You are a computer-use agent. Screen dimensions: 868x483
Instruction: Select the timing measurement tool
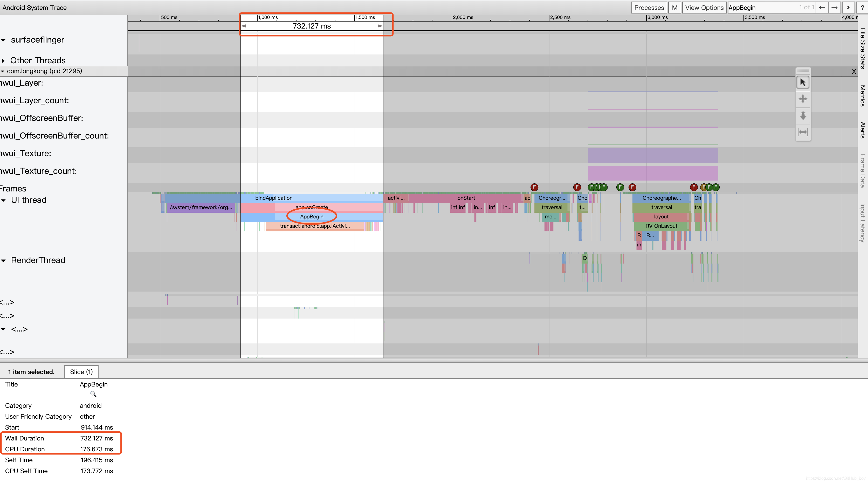click(803, 132)
